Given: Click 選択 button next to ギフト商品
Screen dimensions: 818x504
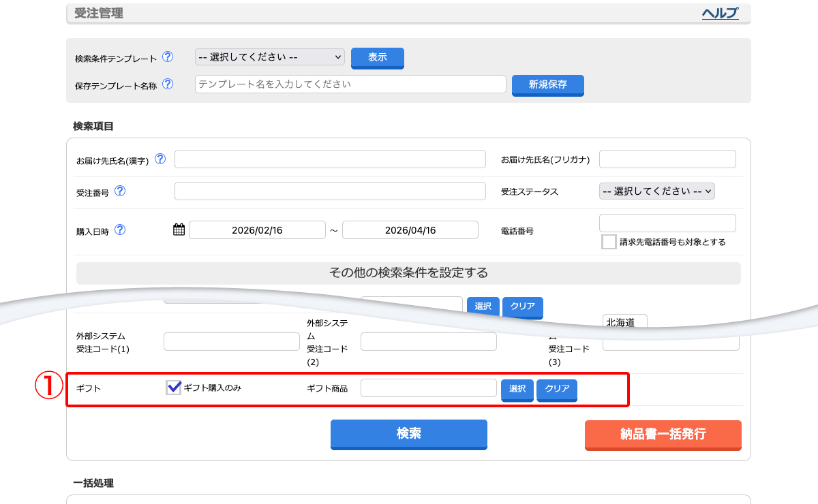Looking at the screenshot, I should 517,389.
